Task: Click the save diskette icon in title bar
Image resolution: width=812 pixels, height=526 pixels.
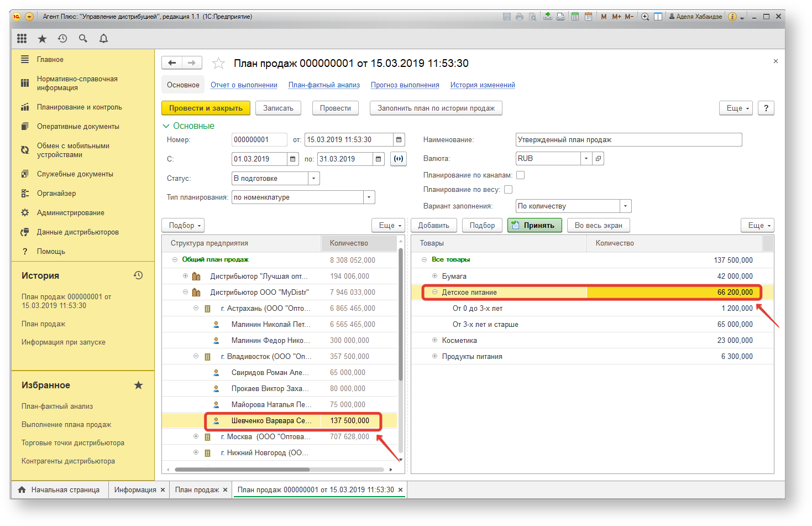Action: 507,17
